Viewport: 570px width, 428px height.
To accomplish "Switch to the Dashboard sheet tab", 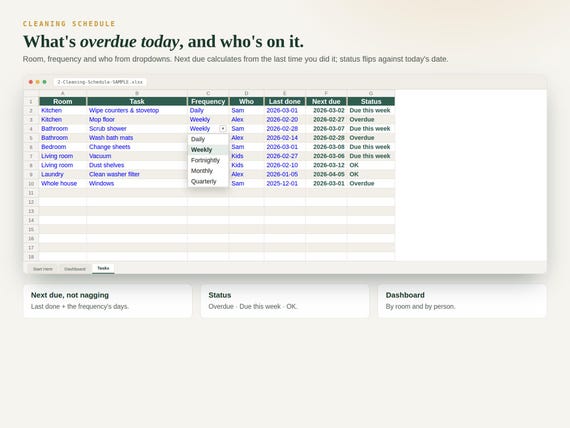I will pyautogui.click(x=75, y=269).
